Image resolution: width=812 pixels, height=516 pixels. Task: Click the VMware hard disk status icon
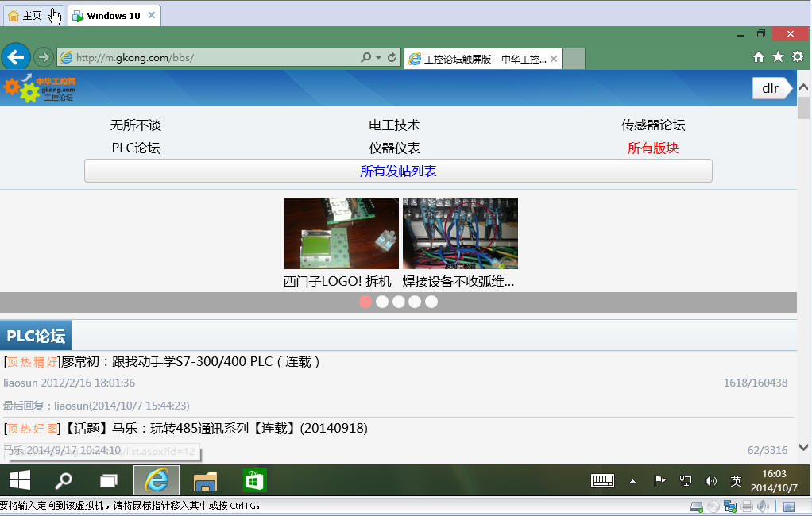697,506
